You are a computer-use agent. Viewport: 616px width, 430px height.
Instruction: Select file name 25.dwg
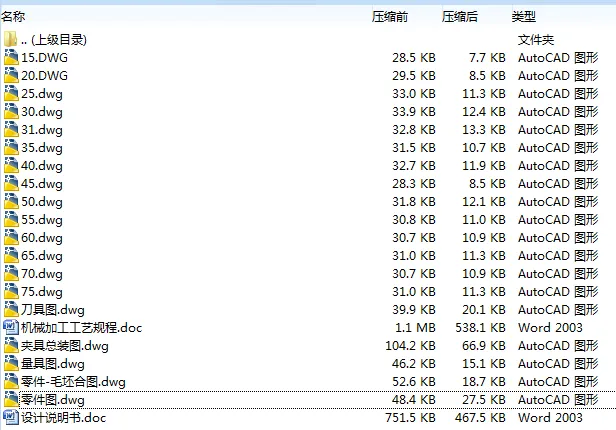coord(42,94)
